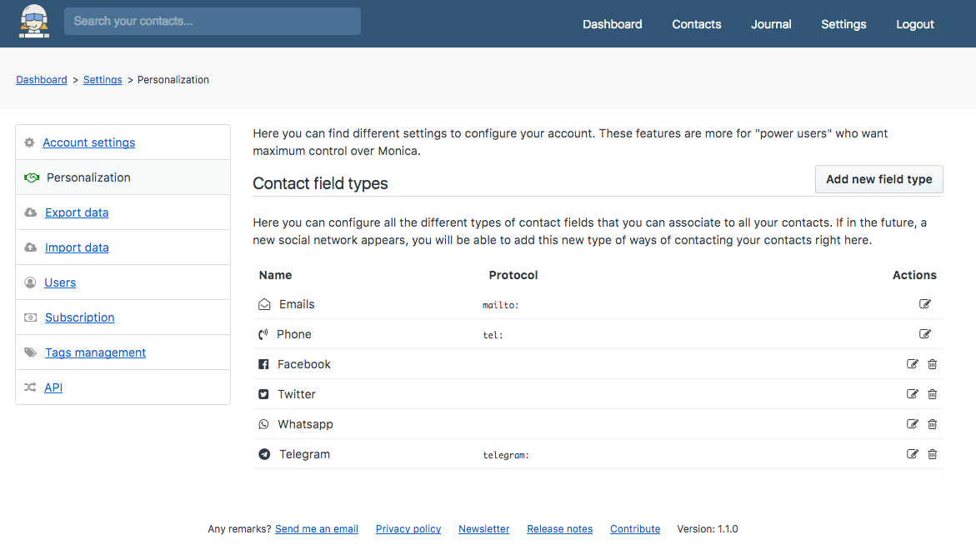976x560 pixels.
Task: Edit the Twitter field type
Action: coord(913,394)
